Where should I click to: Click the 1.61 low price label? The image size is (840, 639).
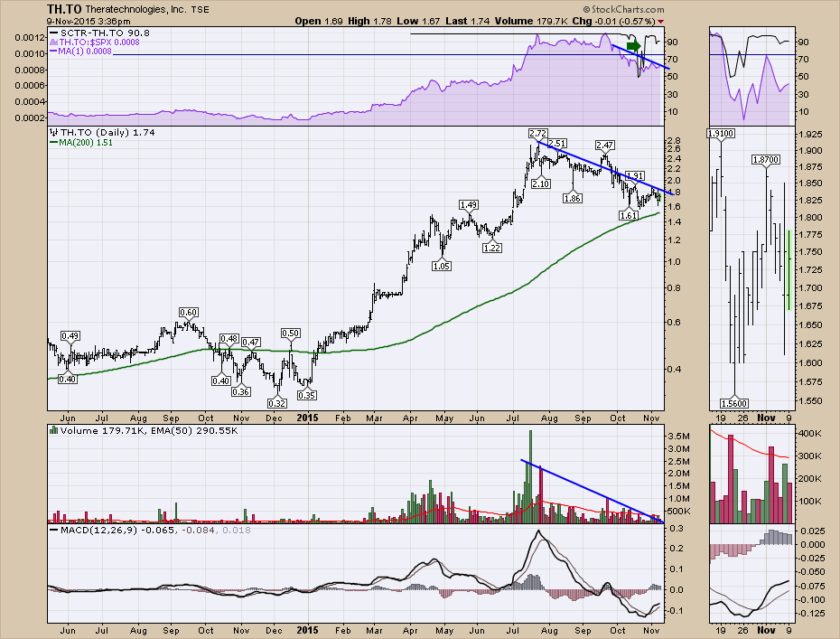click(629, 215)
